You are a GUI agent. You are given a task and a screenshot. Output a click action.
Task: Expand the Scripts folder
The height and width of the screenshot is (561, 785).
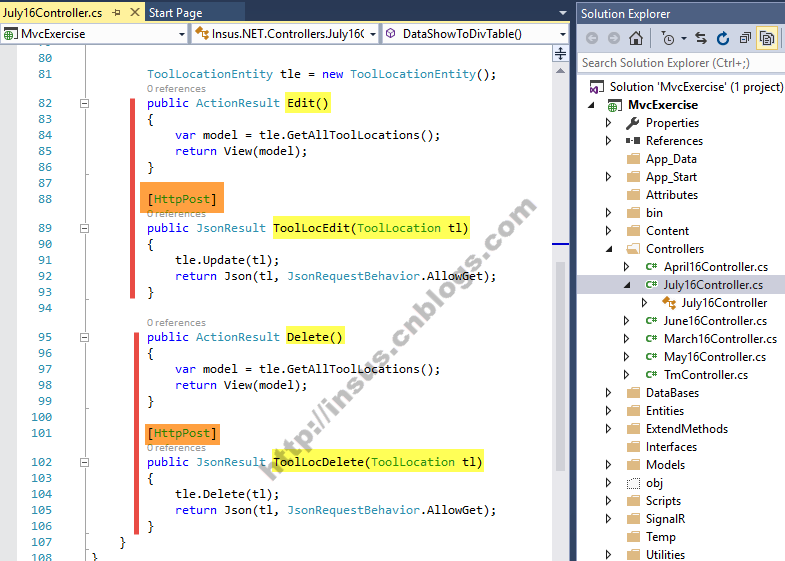pos(608,501)
